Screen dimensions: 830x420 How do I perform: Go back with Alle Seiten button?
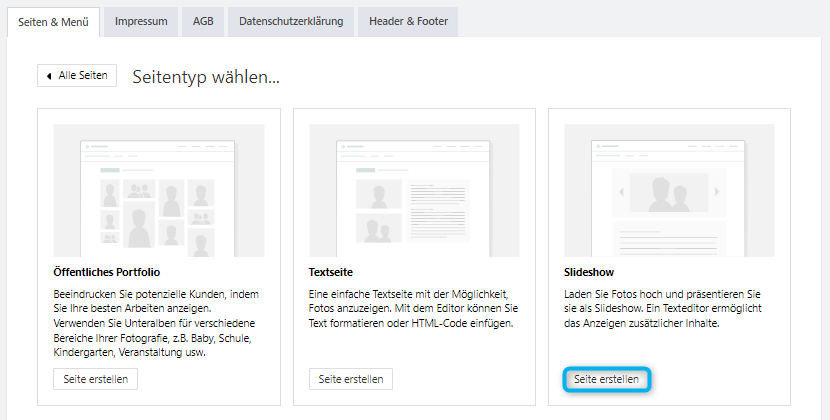pos(77,76)
